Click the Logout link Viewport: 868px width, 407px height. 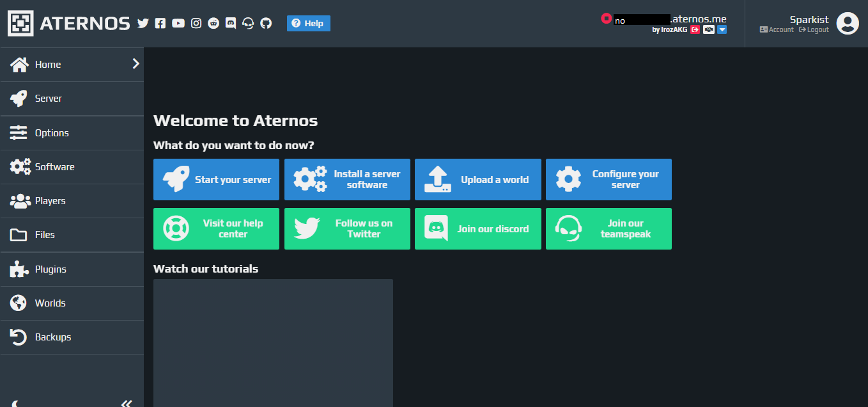[x=814, y=29]
